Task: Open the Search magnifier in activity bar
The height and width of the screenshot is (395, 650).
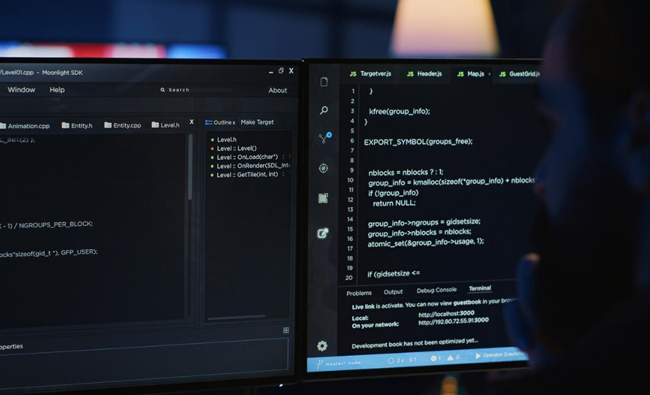Action: (324, 110)
